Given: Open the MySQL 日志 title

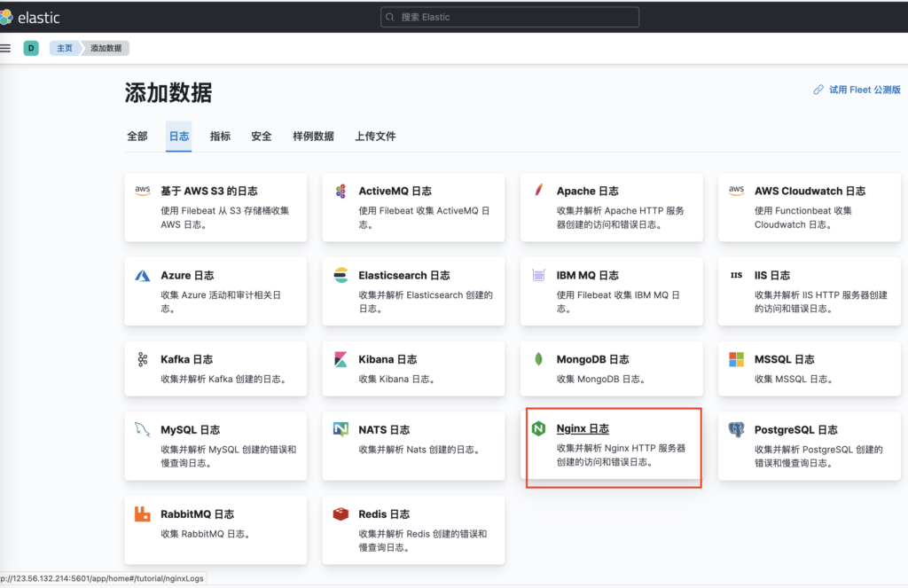Looking at the screenshot, I should tap(190, 430).
